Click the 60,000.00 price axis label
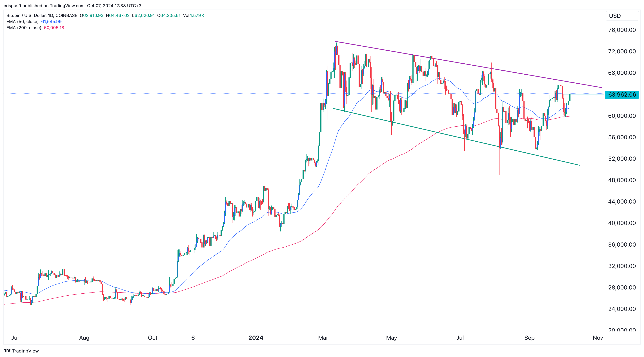Image resolution: width=644 pixels, height=357 pixels. pyautogui.click(x=622, y=116)
